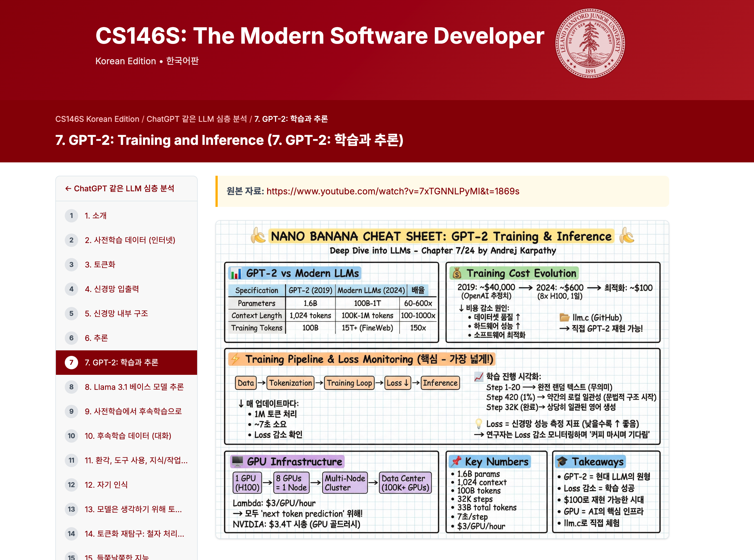The image size is (754, 560).
Task: Open breadcrumb link "ChatGPT 같은 LLM 심층 분석"
Action: [197, 119]
